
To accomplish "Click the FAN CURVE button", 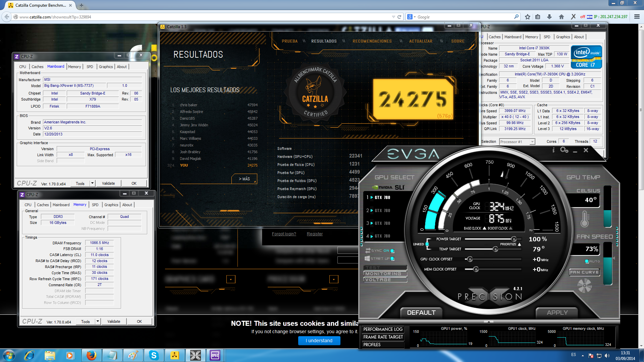I will [x=585, y=272].
